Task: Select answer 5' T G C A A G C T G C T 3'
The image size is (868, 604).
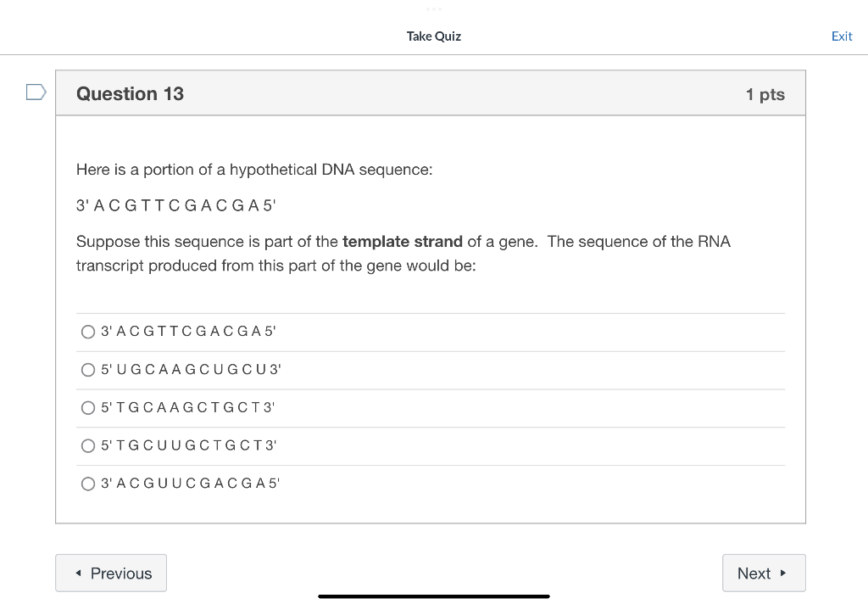Action: (88, 408)
